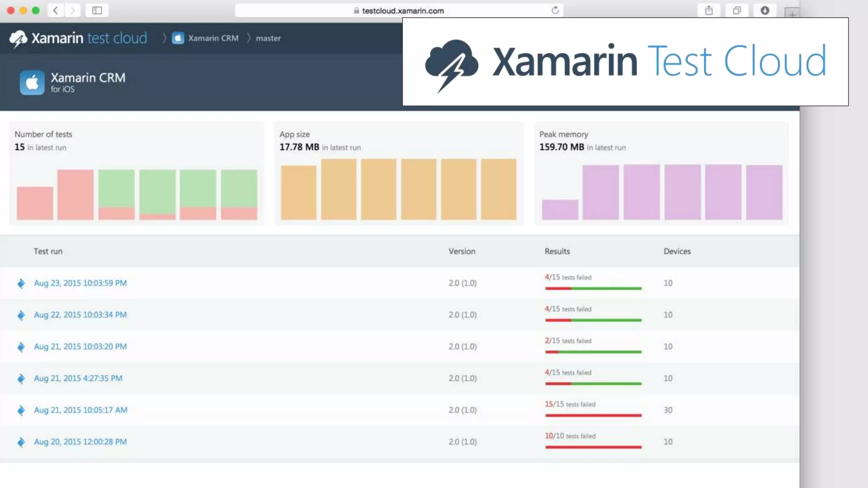Open the Safari share icon
The image size is (868, 488).
[709, 10]
